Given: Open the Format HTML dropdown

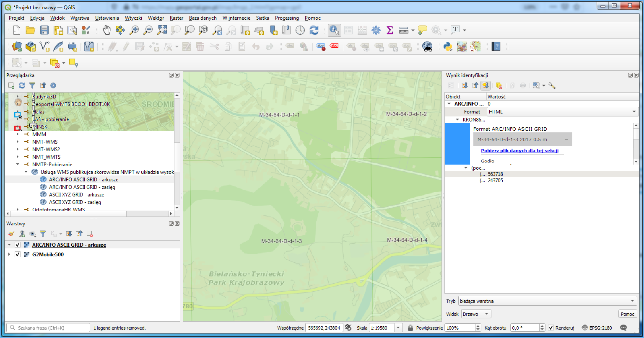Looking at the screenshot, I should 563,112.
